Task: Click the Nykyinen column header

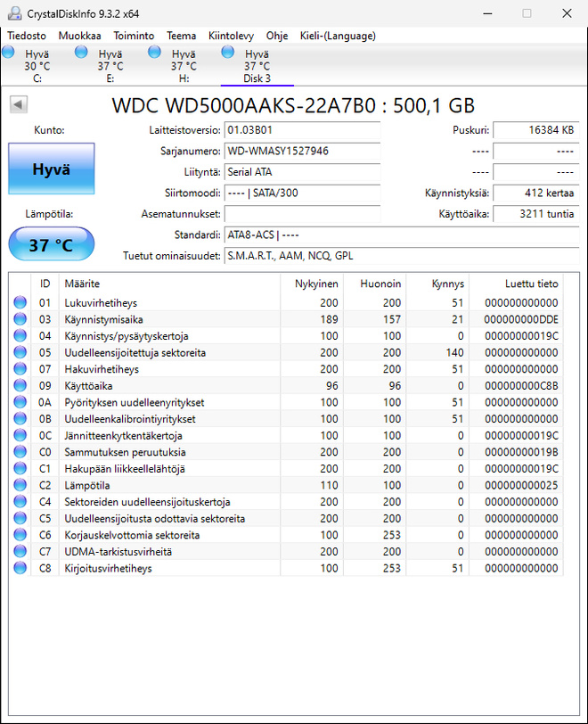Action: tap(312, 284)
